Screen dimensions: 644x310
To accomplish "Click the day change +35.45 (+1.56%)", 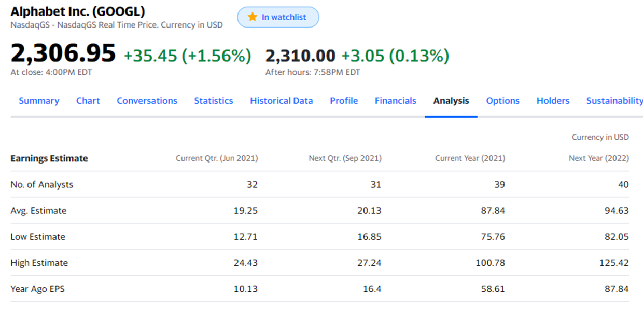I will (188, 56).
